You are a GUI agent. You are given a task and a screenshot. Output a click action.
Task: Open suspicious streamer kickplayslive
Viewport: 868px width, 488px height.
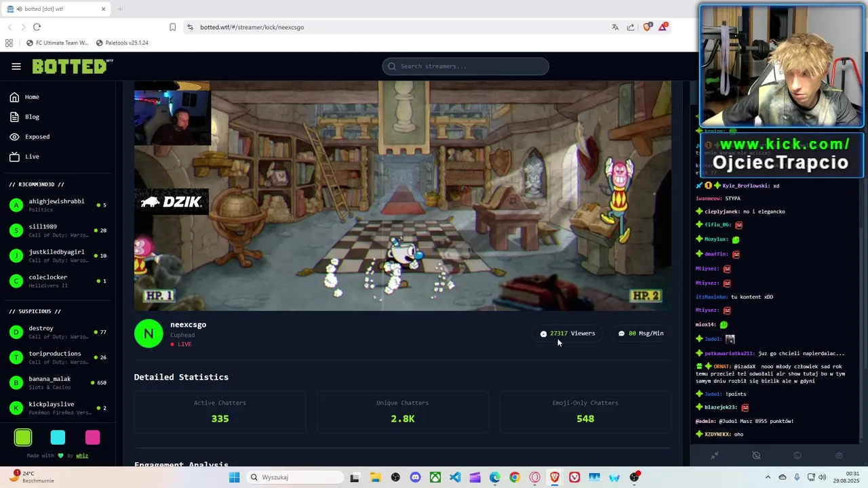(58, 408)
